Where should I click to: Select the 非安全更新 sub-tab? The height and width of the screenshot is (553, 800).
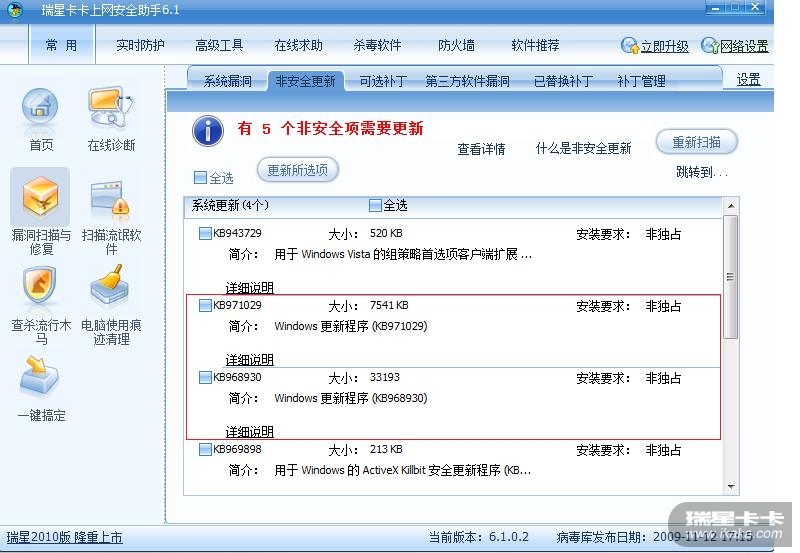(x=306, y=81)
